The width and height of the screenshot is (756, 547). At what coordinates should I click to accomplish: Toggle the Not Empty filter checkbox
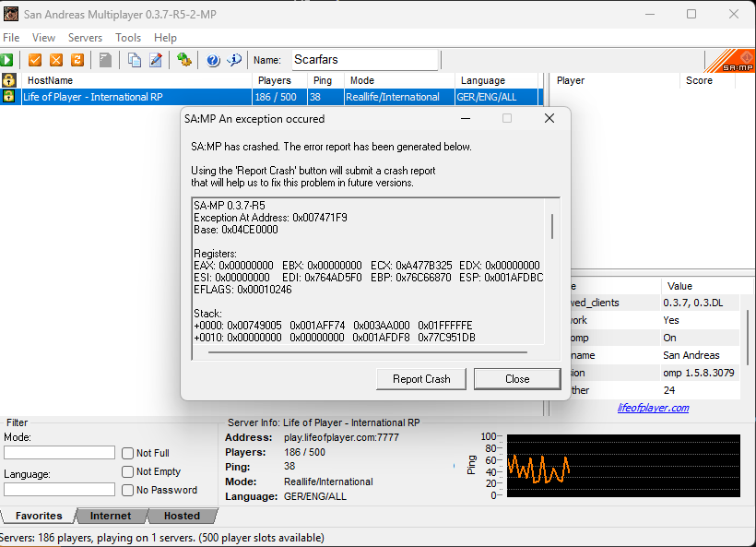(x=127, y=471)
